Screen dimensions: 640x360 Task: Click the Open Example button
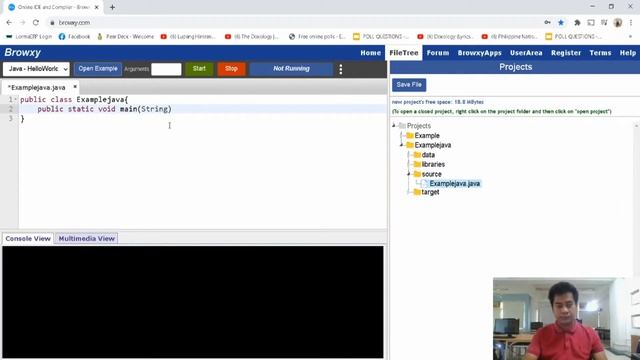coord(98,69)
